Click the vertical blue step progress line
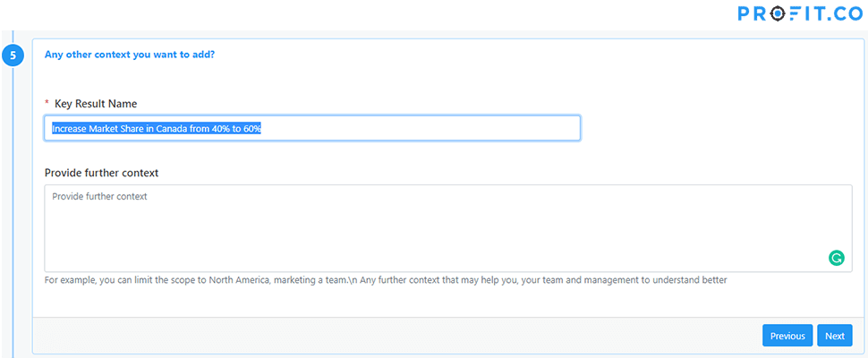 point(13,212)
